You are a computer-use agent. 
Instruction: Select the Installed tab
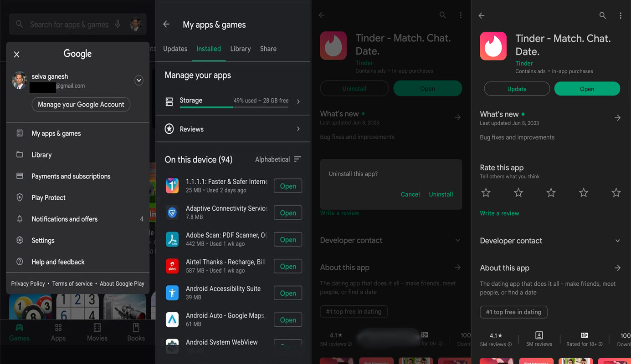coord(209,49)
